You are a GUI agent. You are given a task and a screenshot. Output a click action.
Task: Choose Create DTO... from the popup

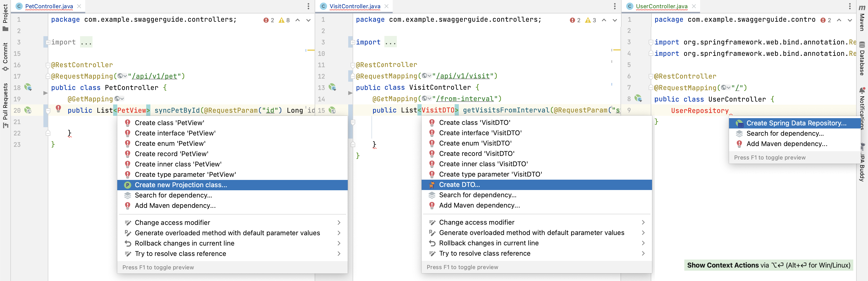pyautogui.click(x=459, y=185)
